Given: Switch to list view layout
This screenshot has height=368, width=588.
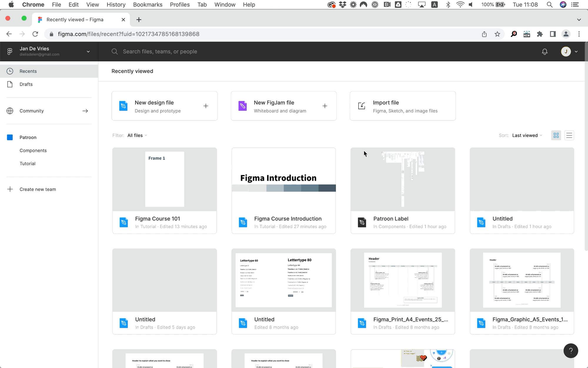Looking at the screenshot, I should 569,135.
